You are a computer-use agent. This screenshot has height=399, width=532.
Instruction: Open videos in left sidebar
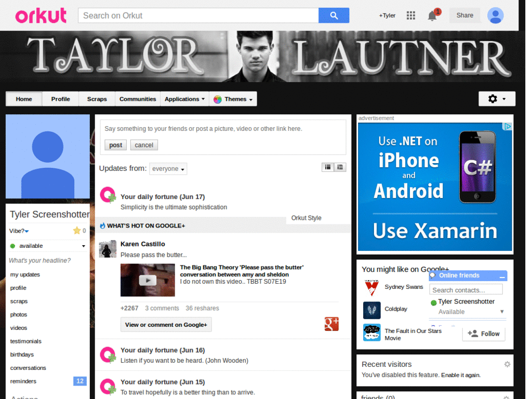(x=18, y=328)
